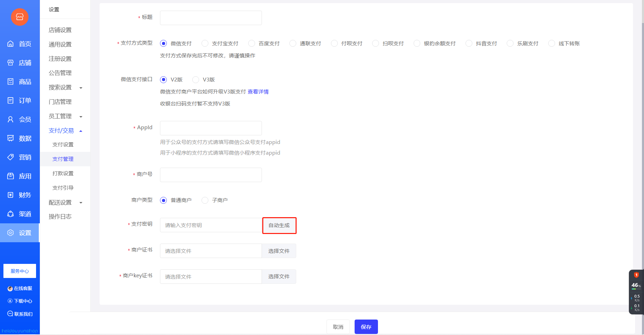Focus the 标题 input field
This screenshot has width=644, height=335.
point(211,18)
